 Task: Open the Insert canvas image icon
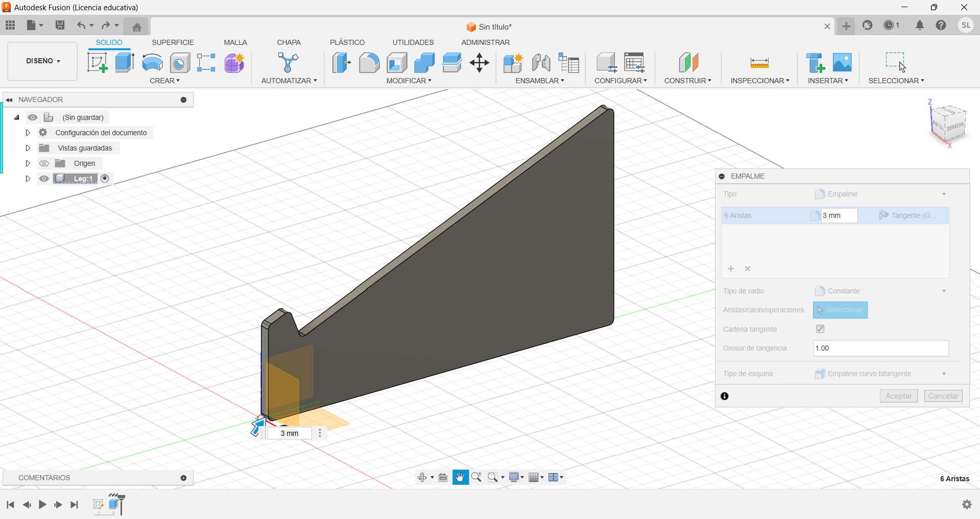click(842, 63)
